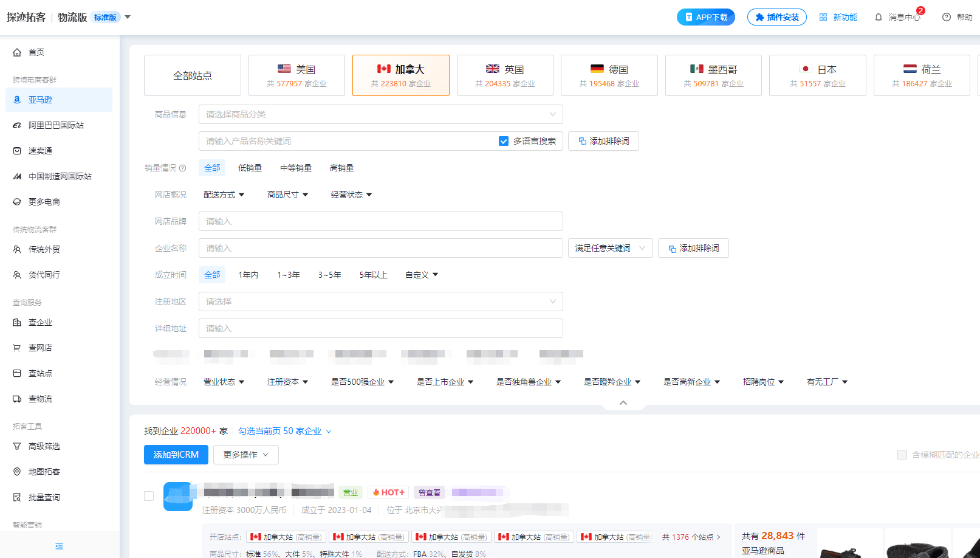Viewport: 980px width, 558px height.
Task: Open 满足任意关键词 dropdown
Action: tap(611, 248)
